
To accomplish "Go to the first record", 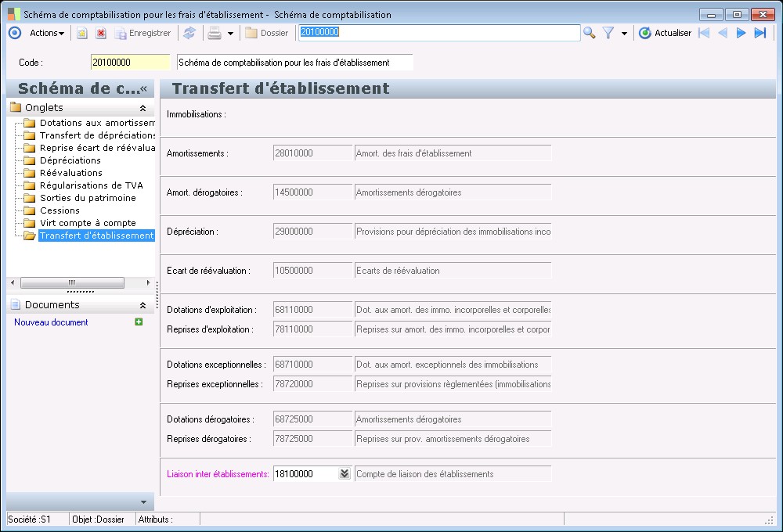I will [x=704, y=33].
